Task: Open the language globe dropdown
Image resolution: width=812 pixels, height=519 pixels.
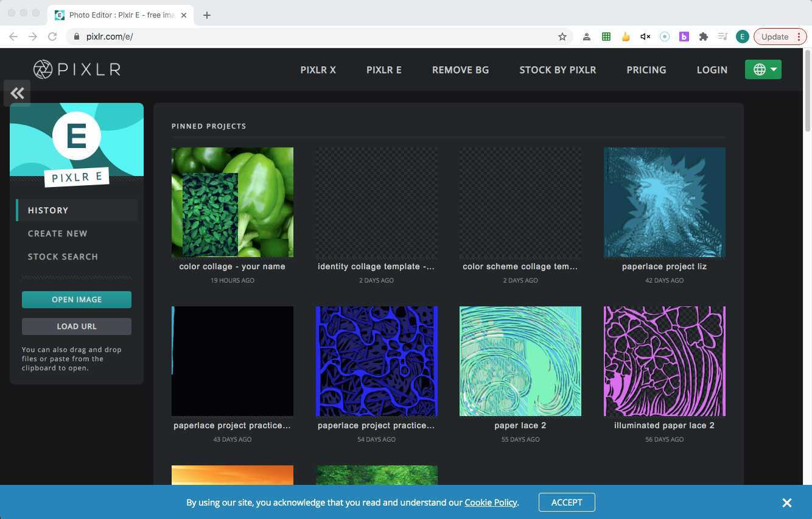Action: (x=763, y=69)
